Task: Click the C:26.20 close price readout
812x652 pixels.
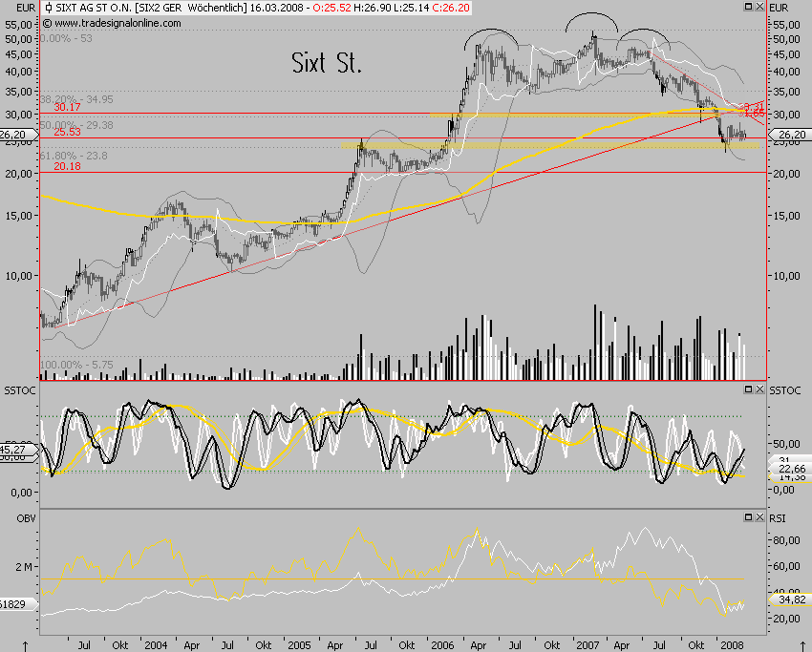Action: [453, 8]
